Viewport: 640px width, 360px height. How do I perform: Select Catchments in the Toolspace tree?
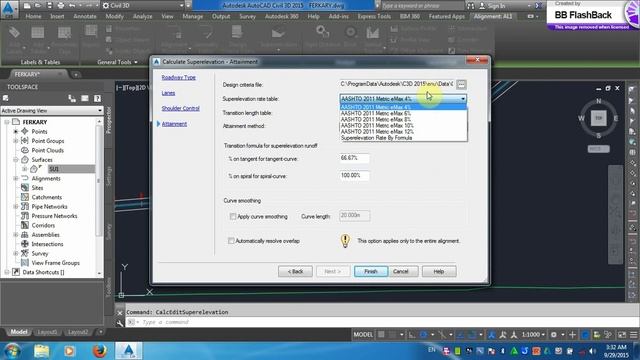pyautogui.click(x=47, y=197)
